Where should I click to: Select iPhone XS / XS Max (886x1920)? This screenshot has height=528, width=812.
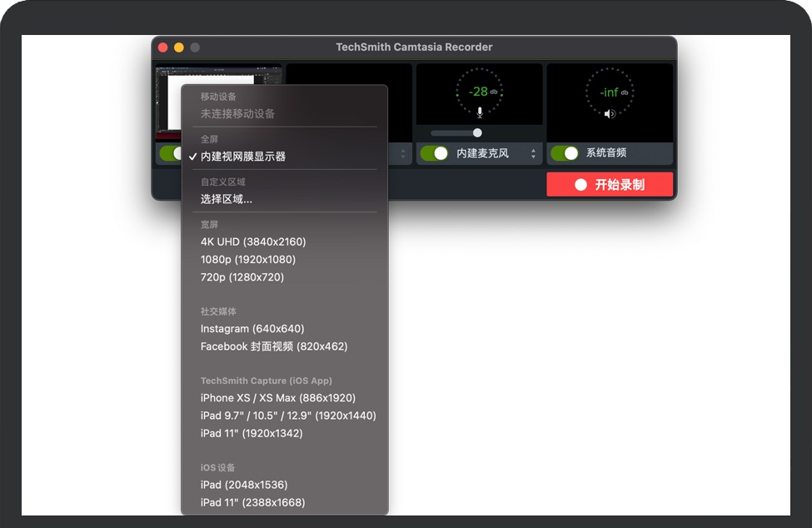click(284, 398)
